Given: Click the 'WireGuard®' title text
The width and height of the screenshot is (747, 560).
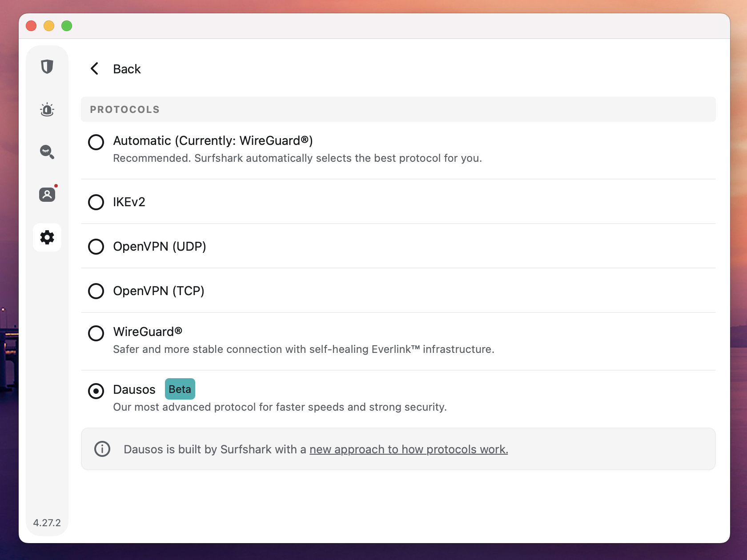Looking at the screenshot, I should (x=148, y=332).
